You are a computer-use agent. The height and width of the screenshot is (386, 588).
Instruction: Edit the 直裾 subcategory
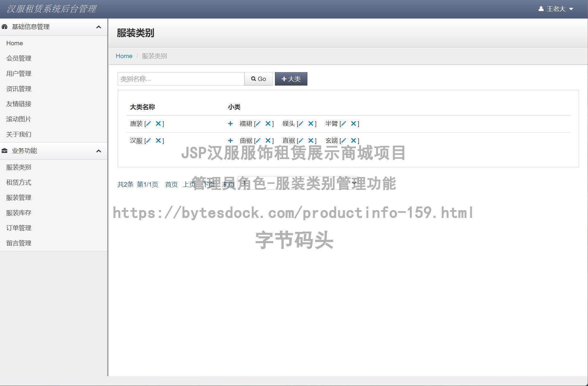coord(301,141)
